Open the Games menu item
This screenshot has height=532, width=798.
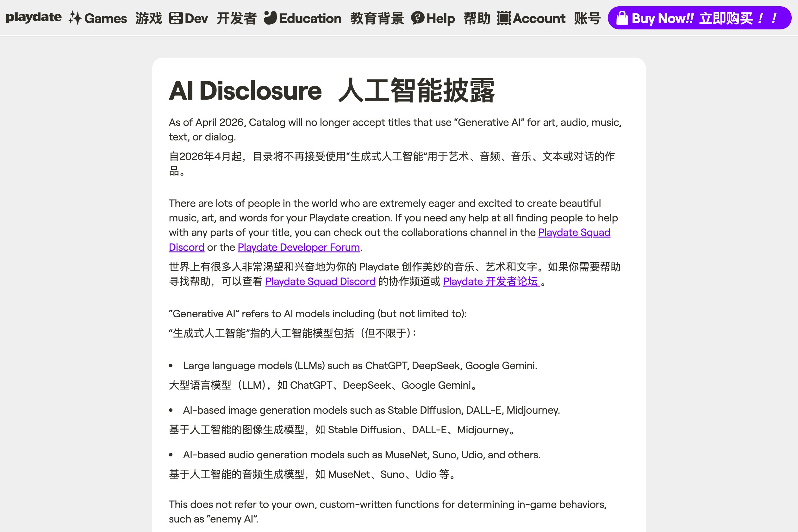coord(105,18)
